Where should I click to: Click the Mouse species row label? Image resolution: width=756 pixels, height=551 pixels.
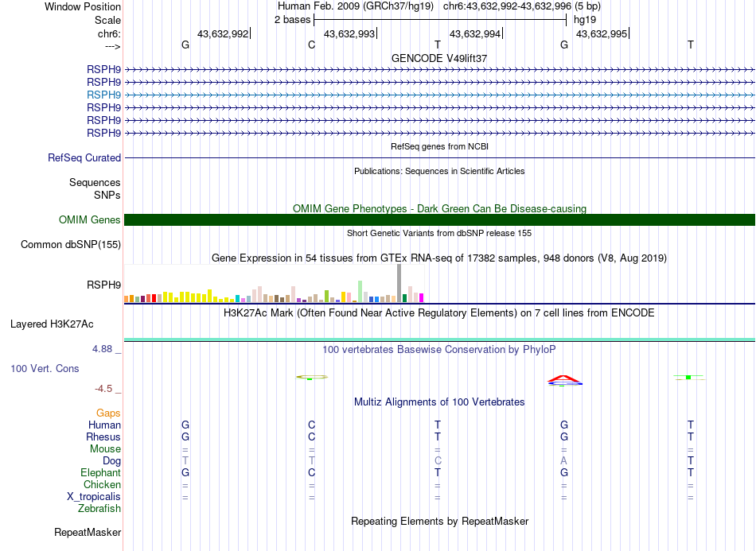click(105, 449)
